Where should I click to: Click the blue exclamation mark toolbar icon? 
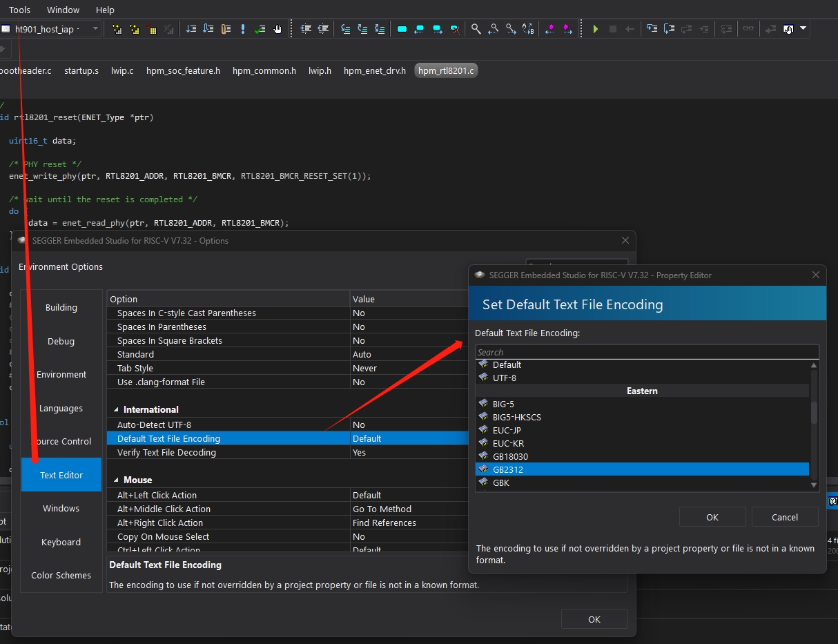coord(243,29)
